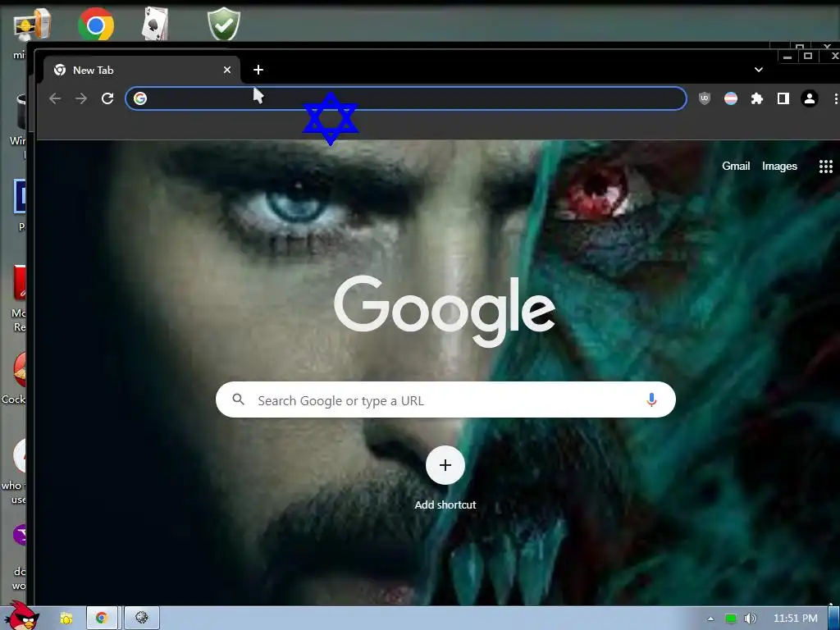Go back using the browser back arrow
Image resolution: width=840 pixels, height=630 pixels.
(55, 98)
